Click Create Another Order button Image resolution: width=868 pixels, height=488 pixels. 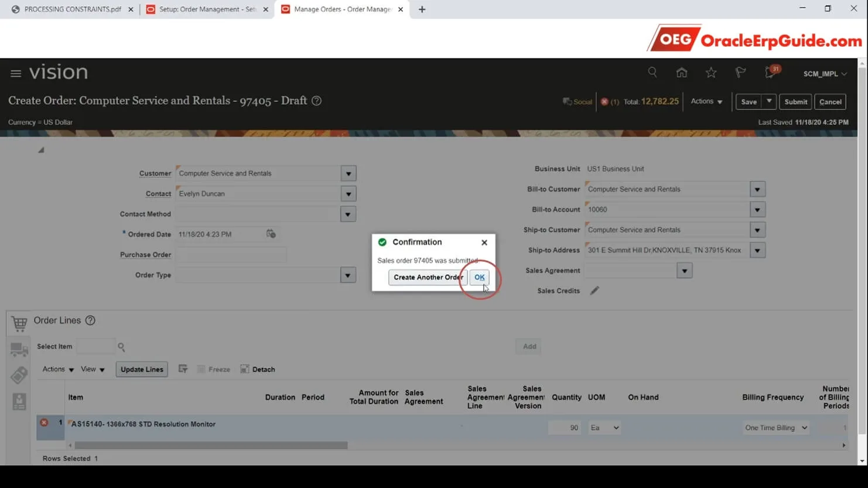[428, 277]
